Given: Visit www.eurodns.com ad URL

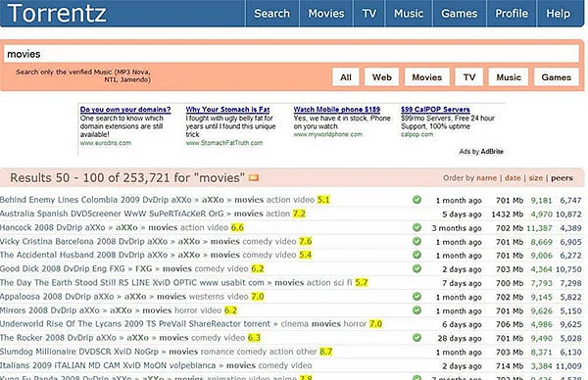Looking at the screenshot, I should (x=106, y=143).
